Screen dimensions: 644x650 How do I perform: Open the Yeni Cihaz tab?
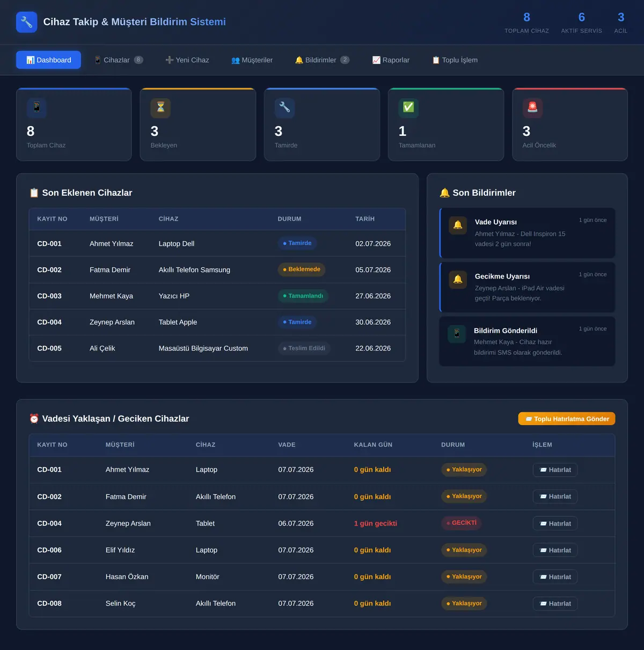(187, 60)
